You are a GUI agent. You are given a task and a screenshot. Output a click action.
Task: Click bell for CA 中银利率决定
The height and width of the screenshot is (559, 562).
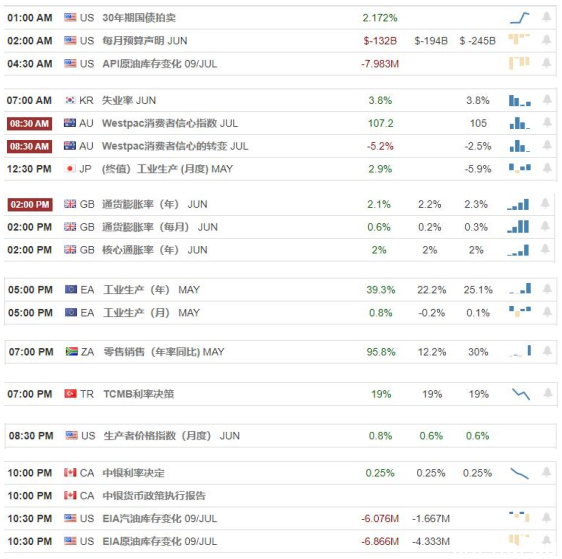point(546,472)
